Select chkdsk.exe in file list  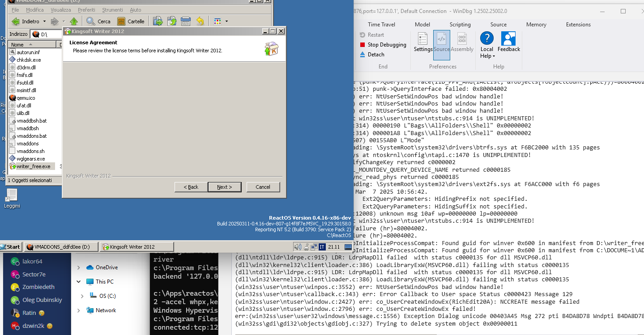[x=25, y=59]
